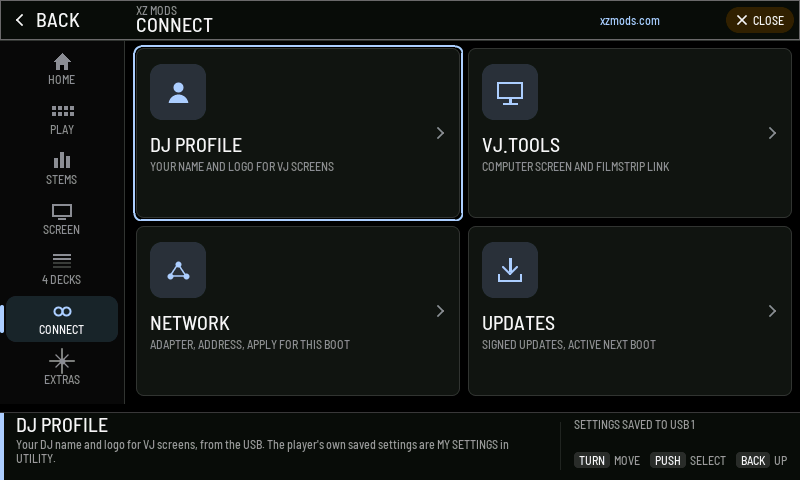Select the 4 Decks lines icon
The height and width of the screenshot is (480, 800).
62,261
